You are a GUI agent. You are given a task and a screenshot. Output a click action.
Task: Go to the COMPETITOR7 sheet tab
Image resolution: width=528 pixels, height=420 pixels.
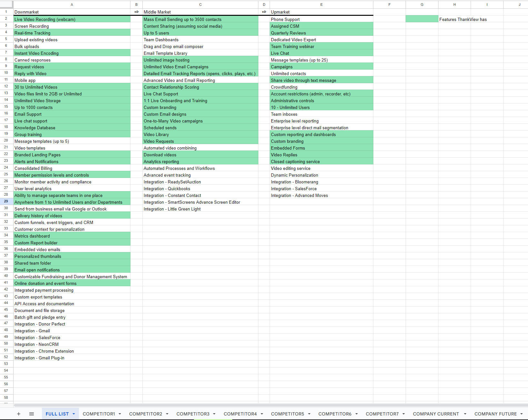(x=382, y=414)
